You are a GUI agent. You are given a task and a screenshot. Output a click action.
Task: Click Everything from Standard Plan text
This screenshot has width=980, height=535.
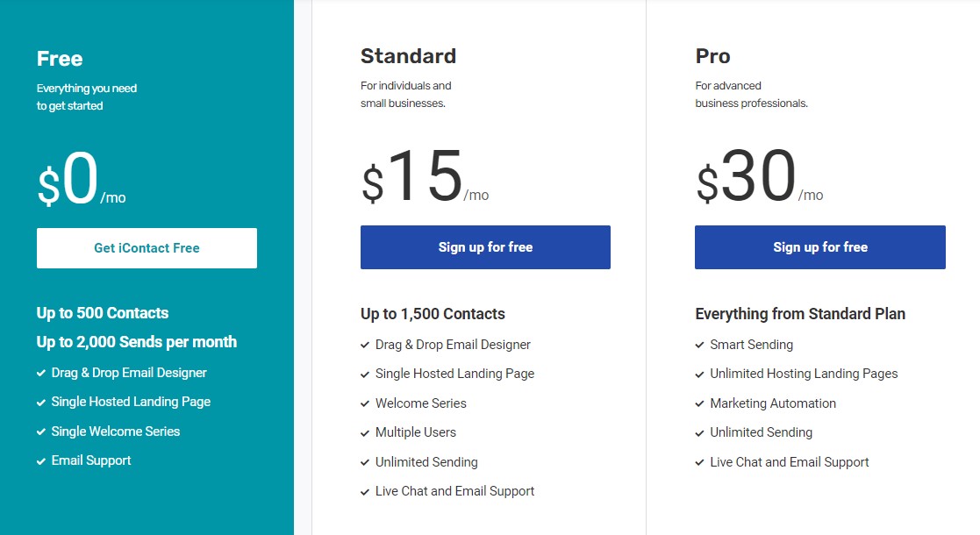pos(800,314)
